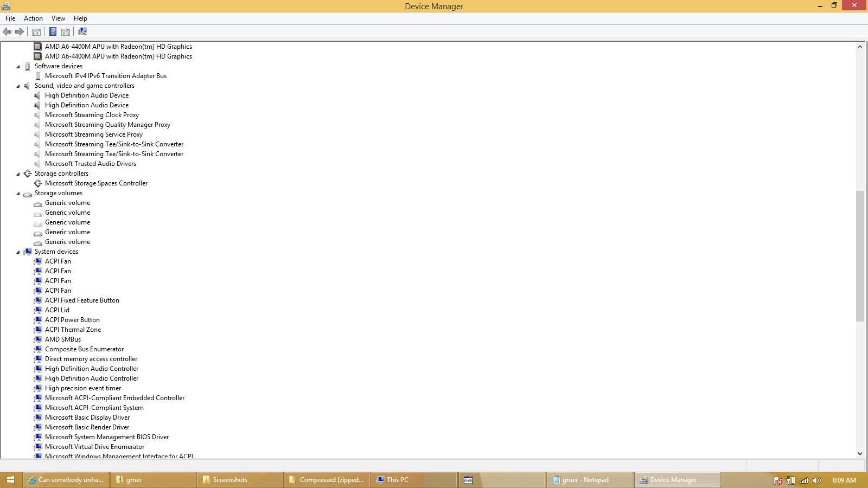The height and width of the screenshot is (488, 868).
Task: Switch to the gmer - Notepad taskbar window
Action: coord(589,480)
